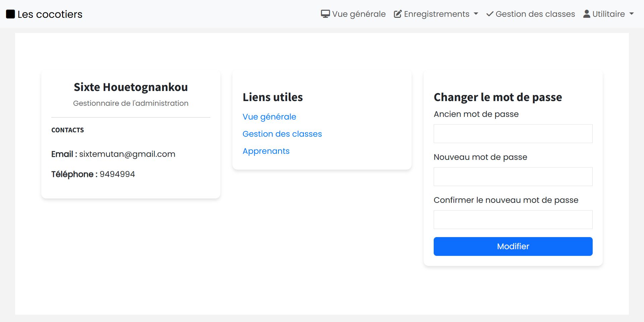
Task: Focus the Confirmer le nouveau mot de passe field
Action: tap(513, 220)
